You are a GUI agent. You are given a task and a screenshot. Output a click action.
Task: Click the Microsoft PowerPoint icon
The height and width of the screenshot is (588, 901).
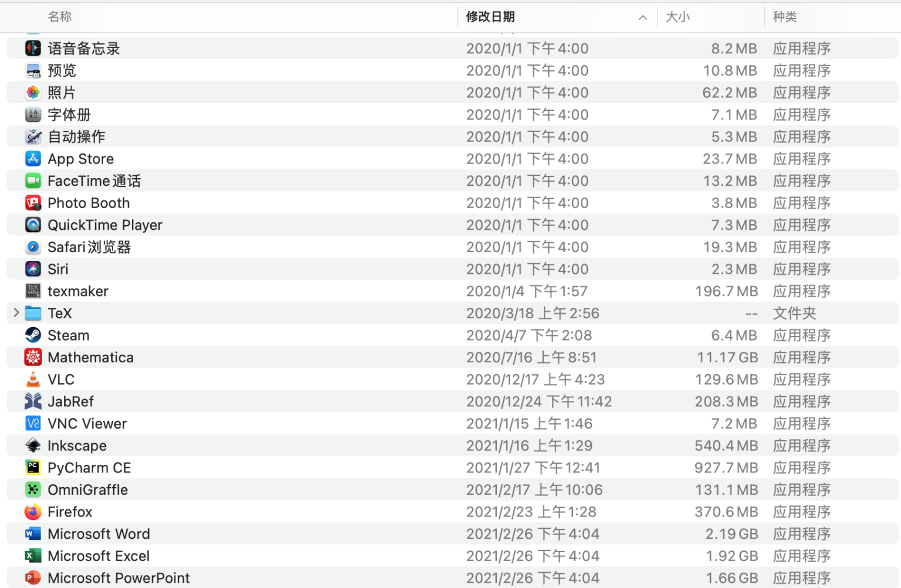[33, 578]
